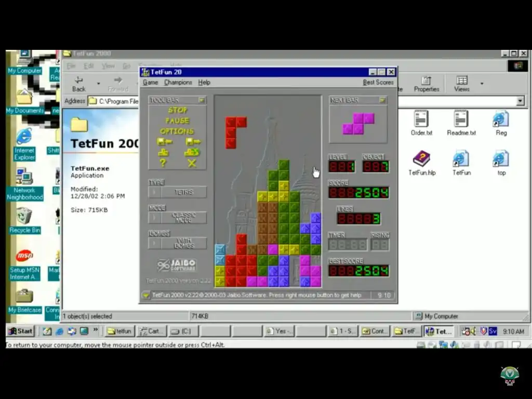Click the Jaibo Software logo
Viewport: 532px width, 399px height.
point(177,265)
